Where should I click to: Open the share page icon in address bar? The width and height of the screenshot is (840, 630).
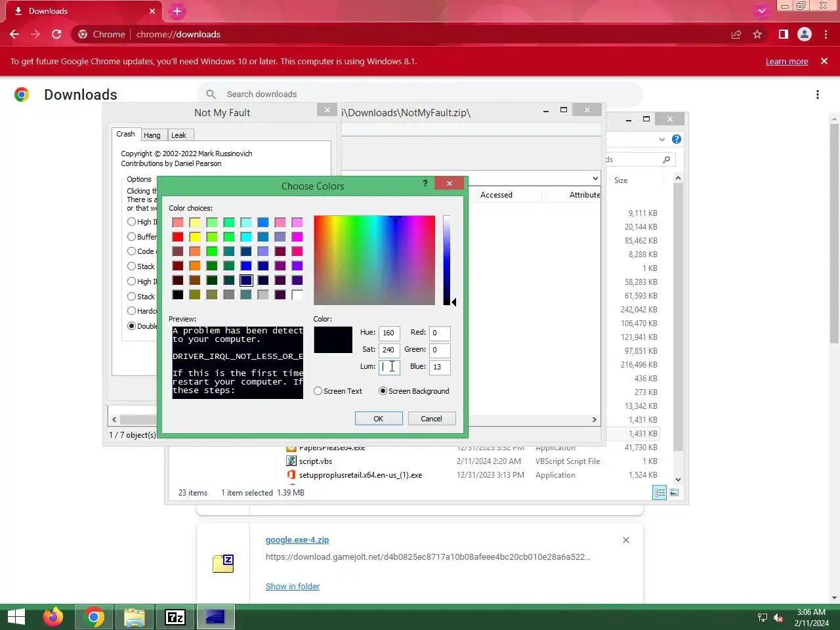pyautogui.click(x=736, y=34)
